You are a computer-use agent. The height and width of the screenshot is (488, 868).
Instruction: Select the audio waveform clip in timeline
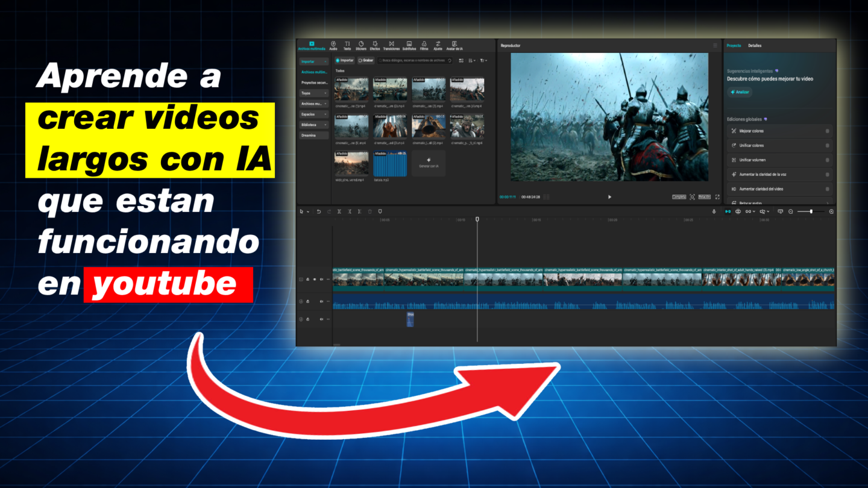583,302
